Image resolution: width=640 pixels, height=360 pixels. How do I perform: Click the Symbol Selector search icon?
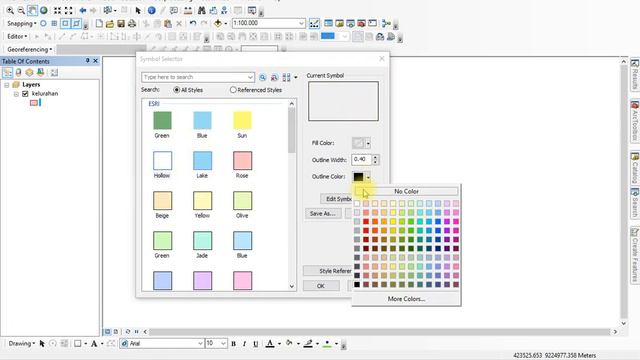[x=262, y=77]
